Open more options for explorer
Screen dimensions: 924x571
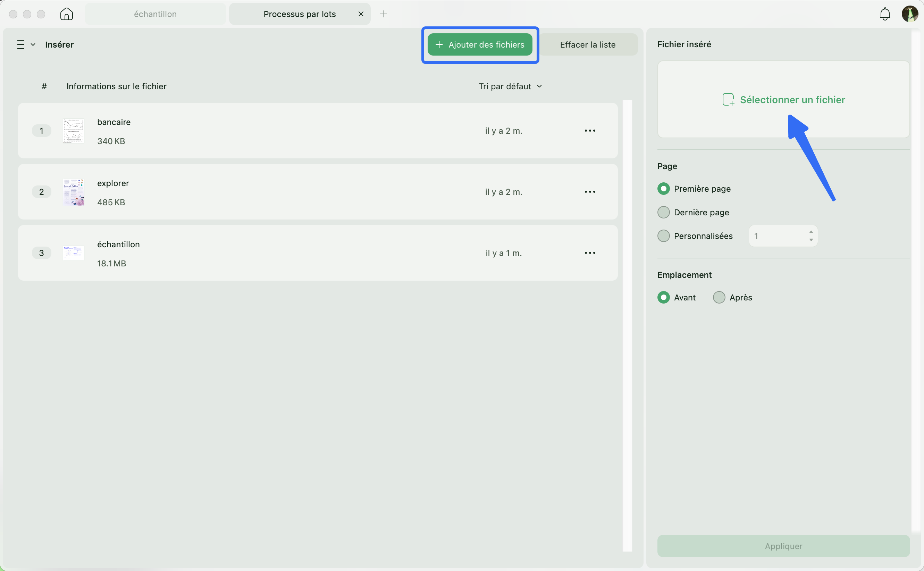click(x=590, y=192)
